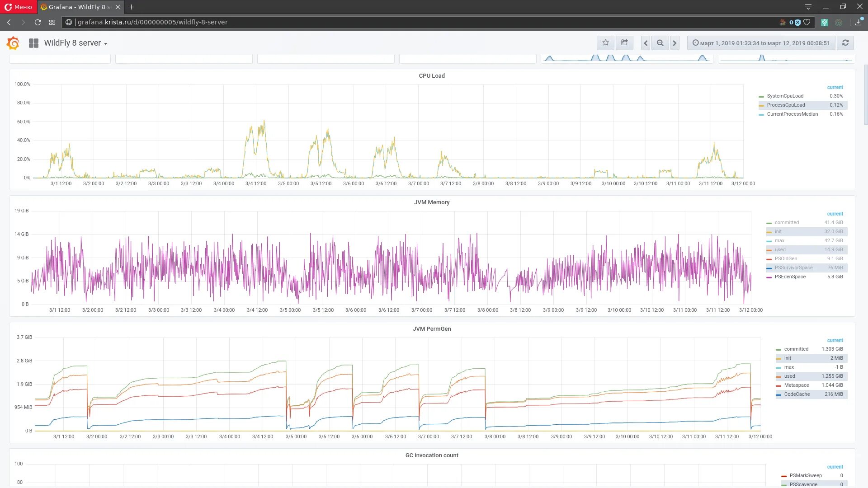This screenshot has height=488, width=868.
Task: Click the share dashboard icon
Action: coord(624,43)
